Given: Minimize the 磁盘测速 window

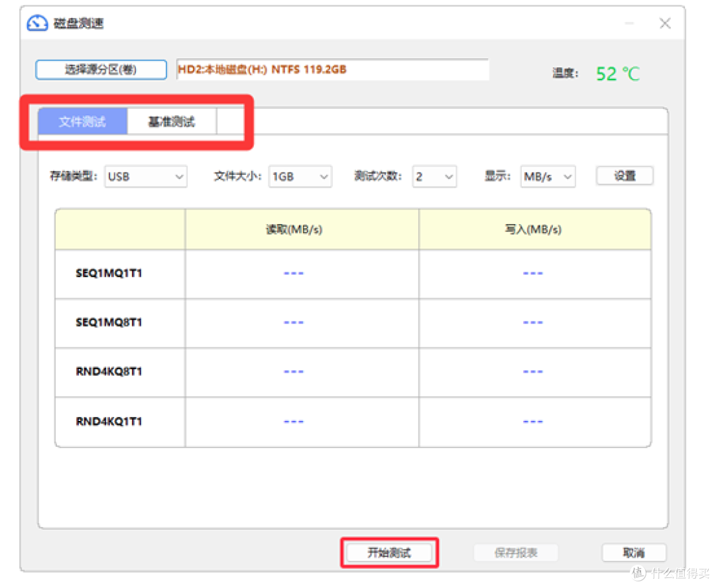Looking at the screenshot, I should (629, 23).
